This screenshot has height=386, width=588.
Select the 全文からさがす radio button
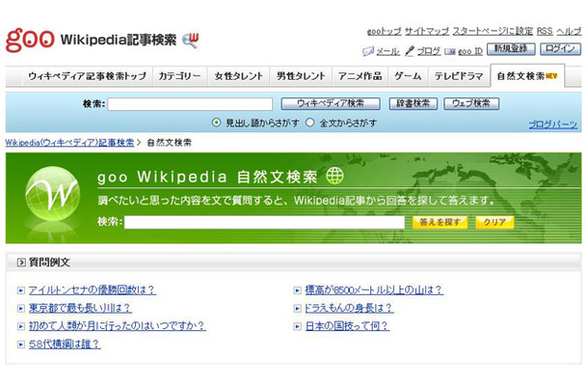(309, 123)
